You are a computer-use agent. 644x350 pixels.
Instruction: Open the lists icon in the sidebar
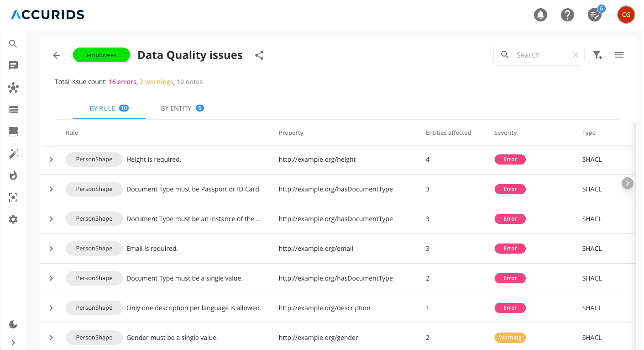pyautogui.click(x=13, y=109)
